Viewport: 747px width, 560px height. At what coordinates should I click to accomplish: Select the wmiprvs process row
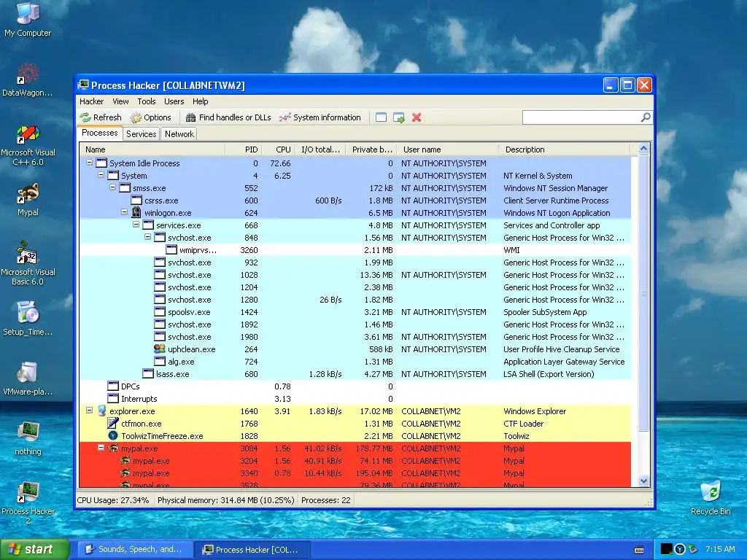[x=355, y=250]
